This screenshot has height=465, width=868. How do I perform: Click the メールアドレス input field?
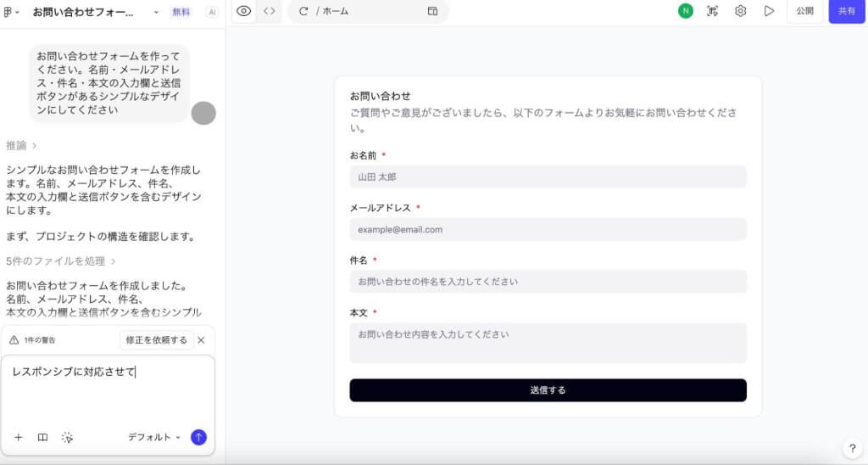[548, 229]
